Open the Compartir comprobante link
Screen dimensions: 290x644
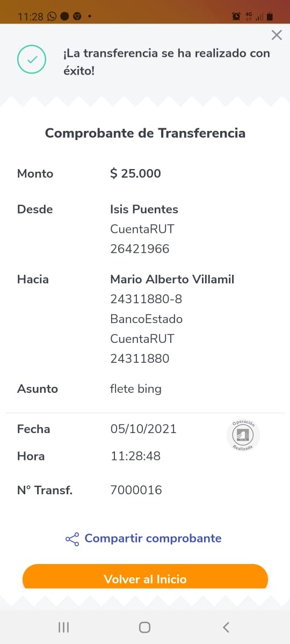tap(153, 538)
